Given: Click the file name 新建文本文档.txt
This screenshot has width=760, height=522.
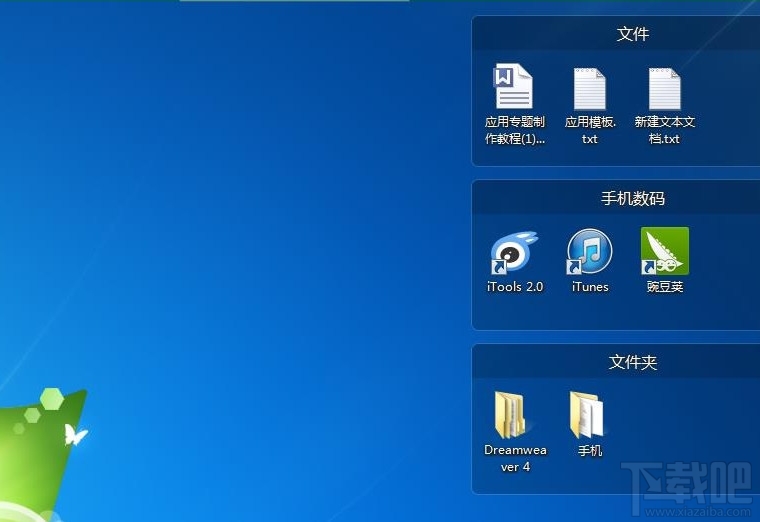Looking at the screenshot, I should point(665,130).
